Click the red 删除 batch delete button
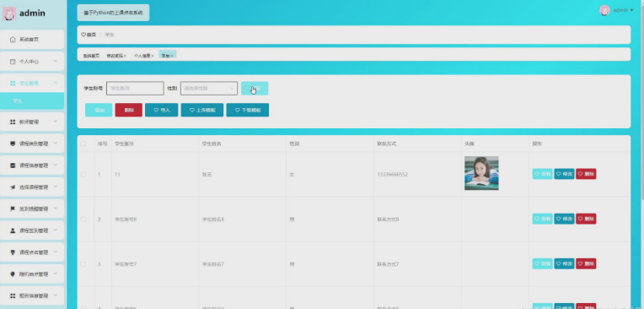This screenshot has width=644, height=309. click(129, 111)
